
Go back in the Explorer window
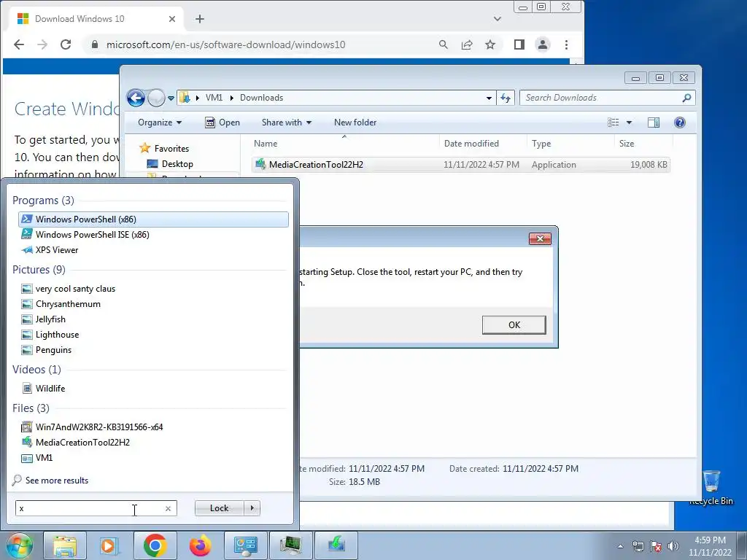[x=136, y=98]
